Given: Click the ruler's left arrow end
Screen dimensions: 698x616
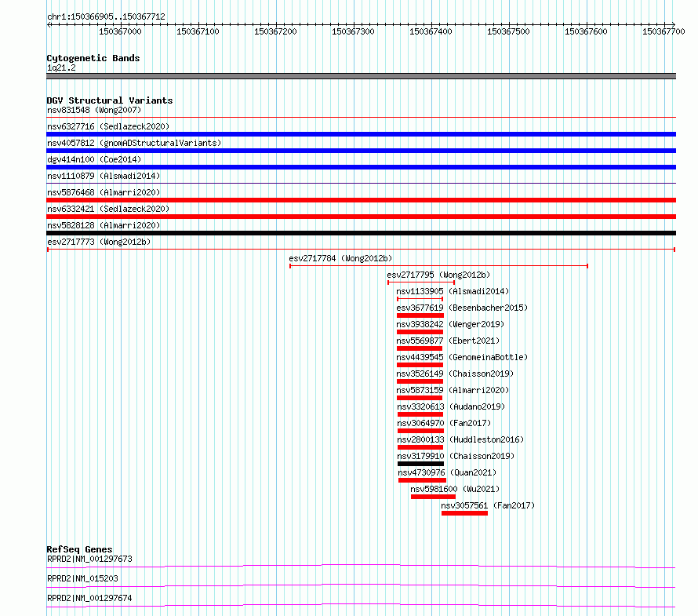Looking at the screenshot, I should pyautogui.click(x=49, y=24).
